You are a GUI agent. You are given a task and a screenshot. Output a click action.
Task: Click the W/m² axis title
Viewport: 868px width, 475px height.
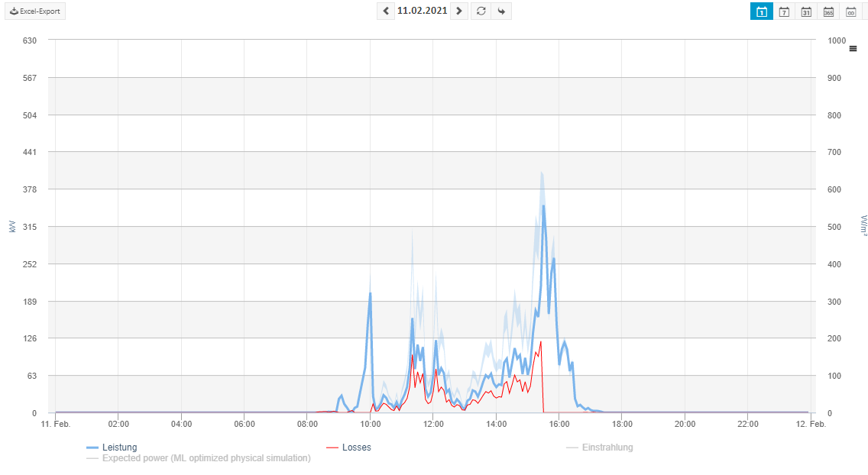pos(864,225)
